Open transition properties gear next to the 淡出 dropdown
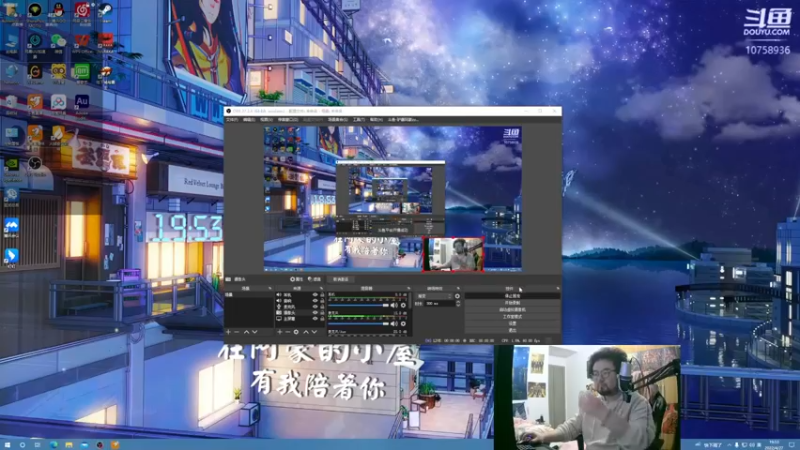 tap(457, 296)
